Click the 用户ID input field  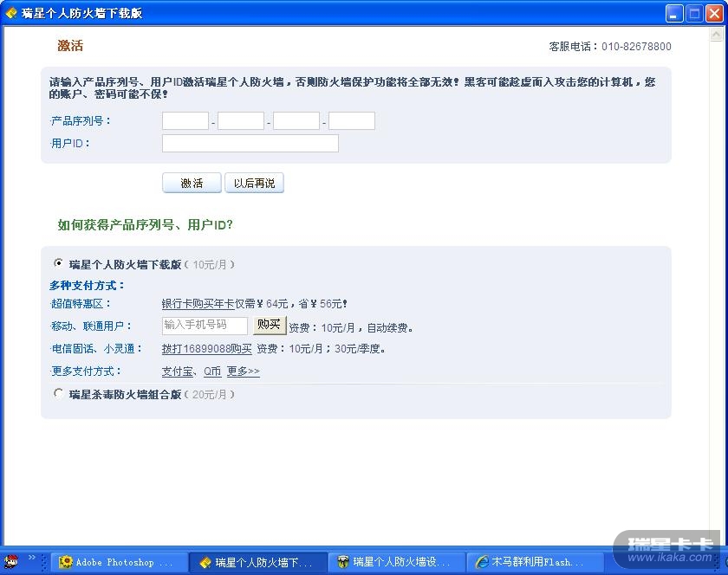pyautogui.click(x=250, y=144)
